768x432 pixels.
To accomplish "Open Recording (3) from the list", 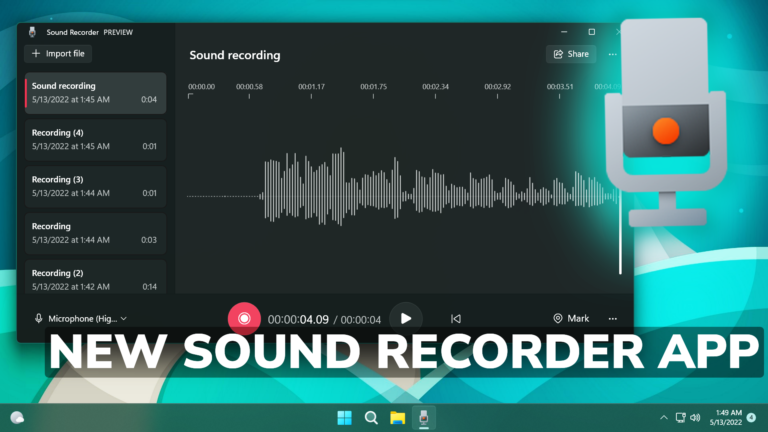I will 94,186.
